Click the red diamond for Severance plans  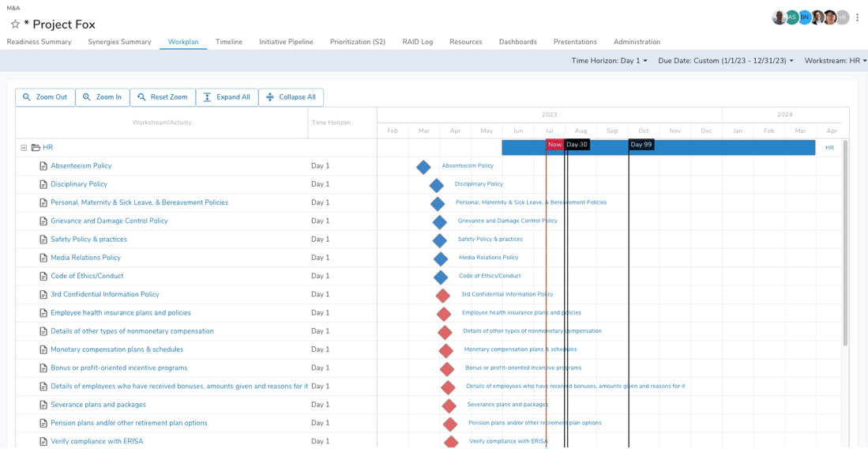point(449,406)
